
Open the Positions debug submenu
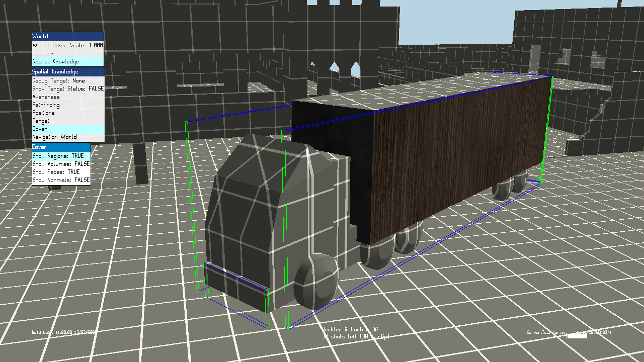(68, 113)
